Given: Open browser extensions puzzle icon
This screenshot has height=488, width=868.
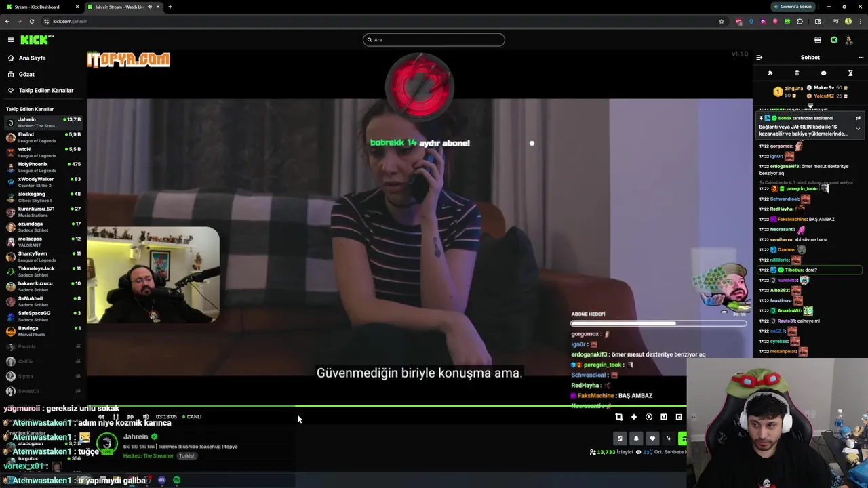Looking at the screenshot, I should 800,21.
